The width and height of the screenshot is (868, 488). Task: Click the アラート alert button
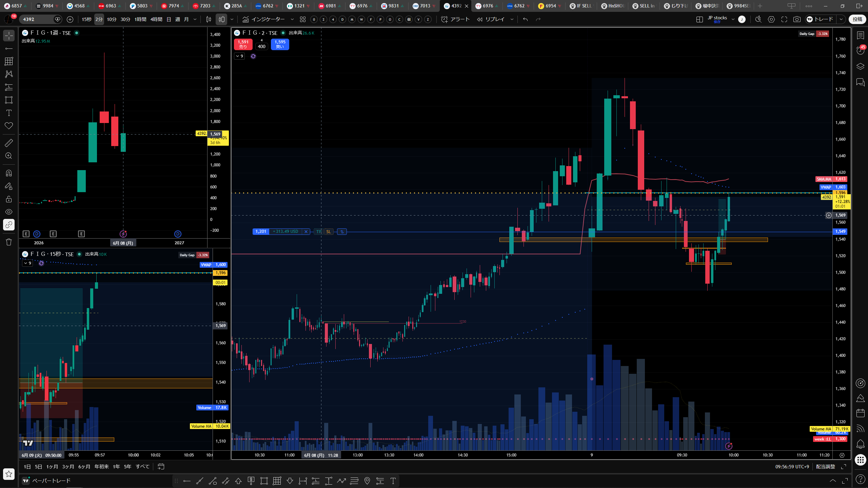[x=455, y=19]
